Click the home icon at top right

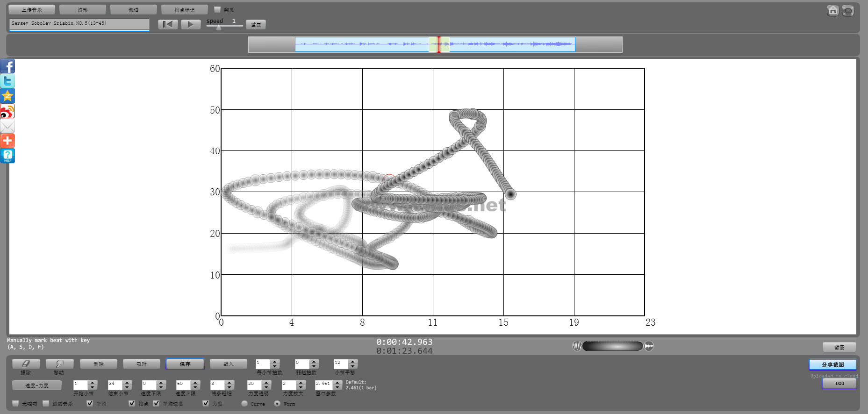pos(832,10)
